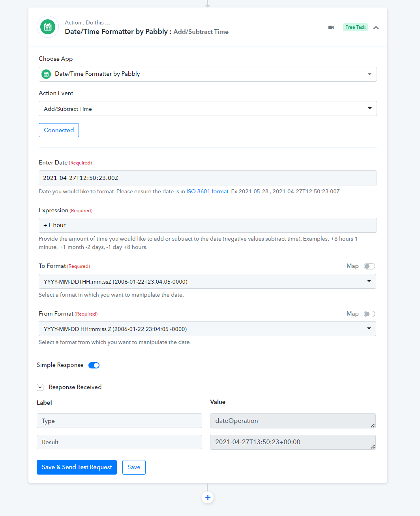Click the green calendar app icon in header
This screenshot has width=420, height=516.
click(48, 27)
